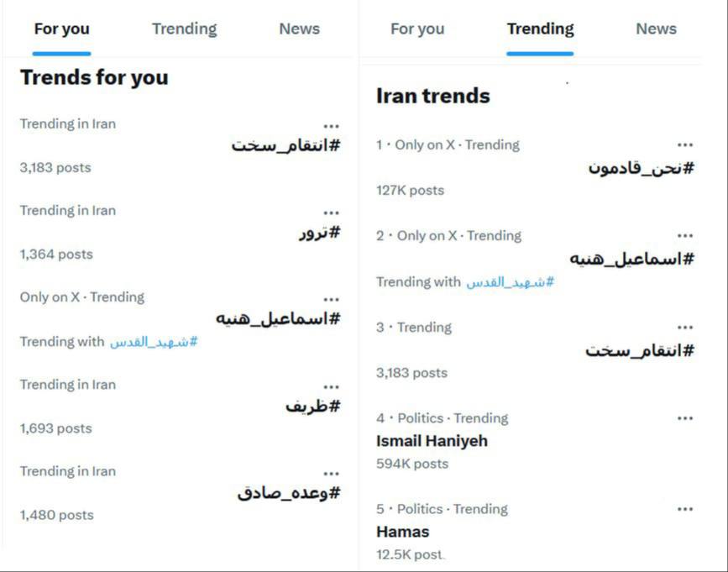The image size is (728, 572).
Task: Open more options for #ظريف trend
Action: 332,387
